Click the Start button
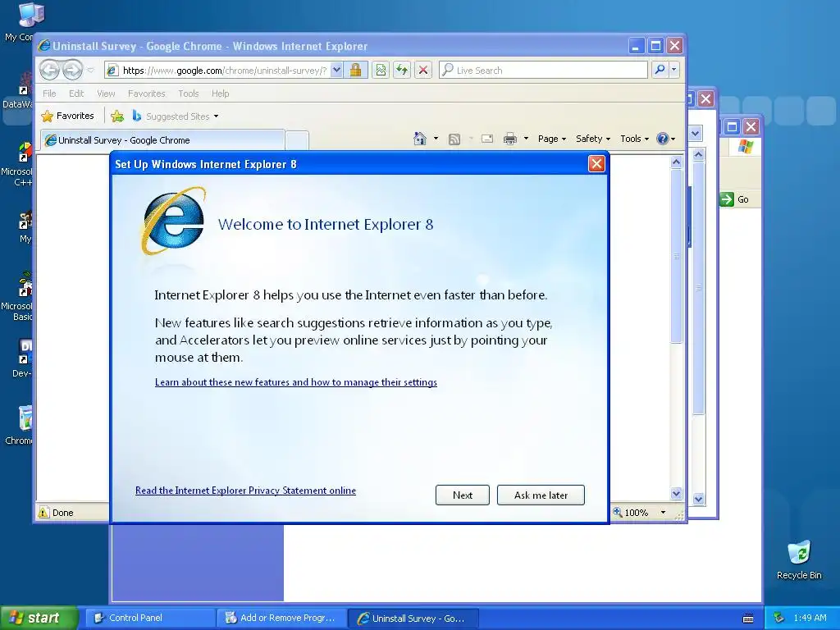 (39, 618)
